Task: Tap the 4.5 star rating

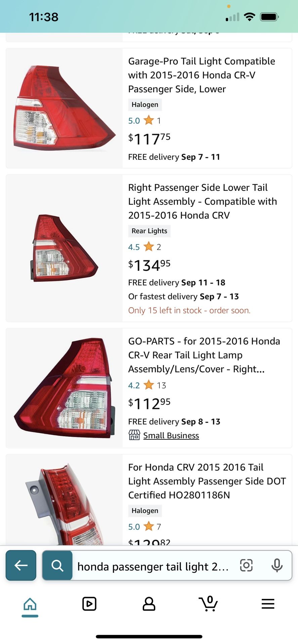Action: tap(141, 247)
